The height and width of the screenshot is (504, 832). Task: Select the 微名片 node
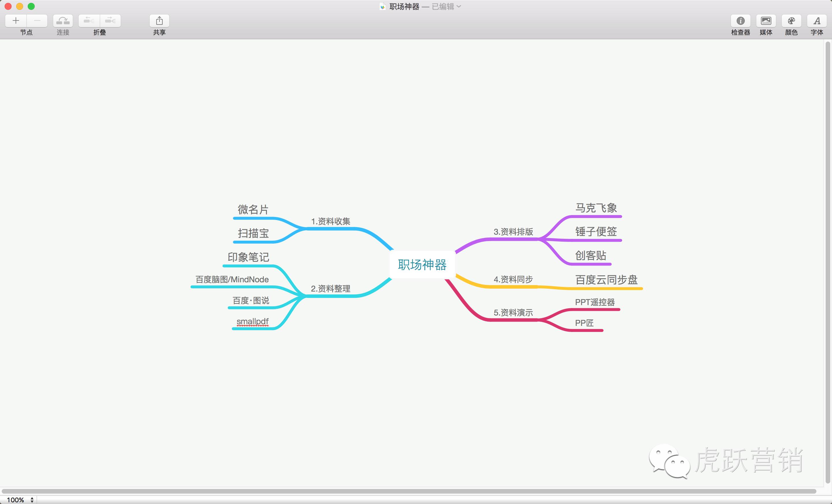(253, 210)
